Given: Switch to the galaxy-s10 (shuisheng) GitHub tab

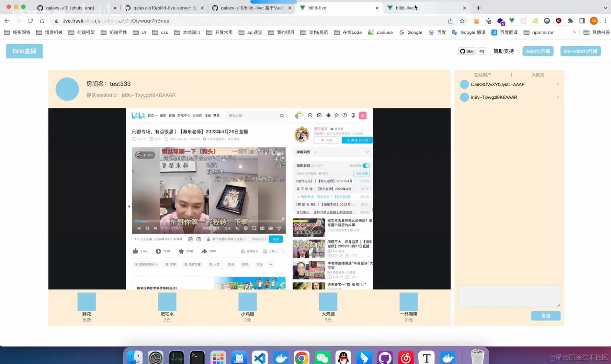Looking at the screenshot, I should coord(76,8).
